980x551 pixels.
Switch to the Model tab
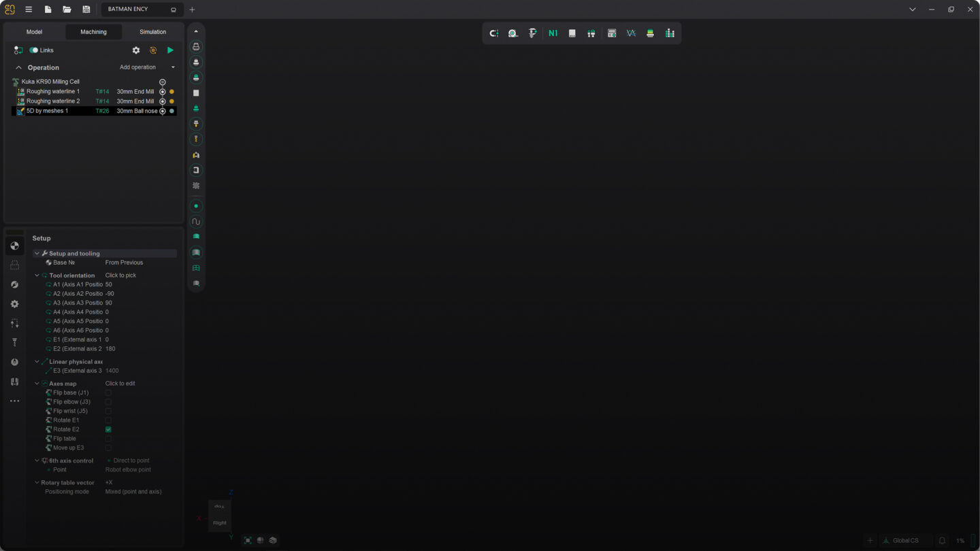click(34, 32)
